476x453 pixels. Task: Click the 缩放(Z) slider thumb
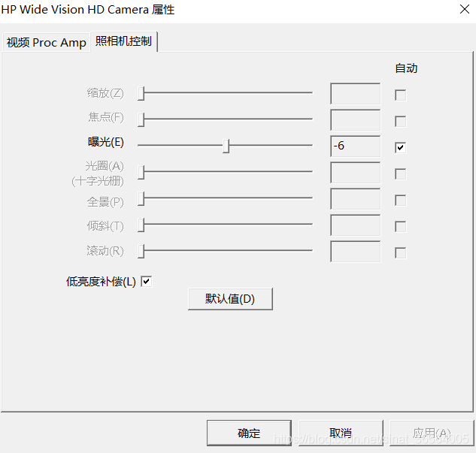point(141,93)
